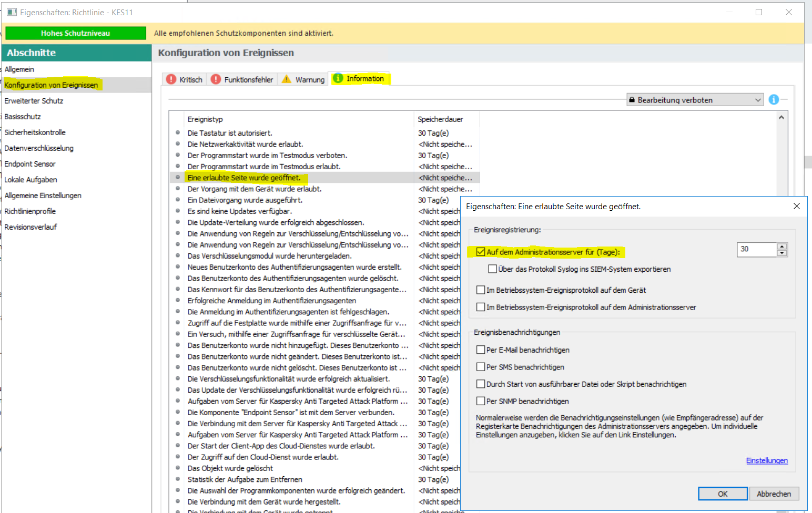Click the yellow Warnung triangle icon
812x513 pixels.
coord(287,79)
